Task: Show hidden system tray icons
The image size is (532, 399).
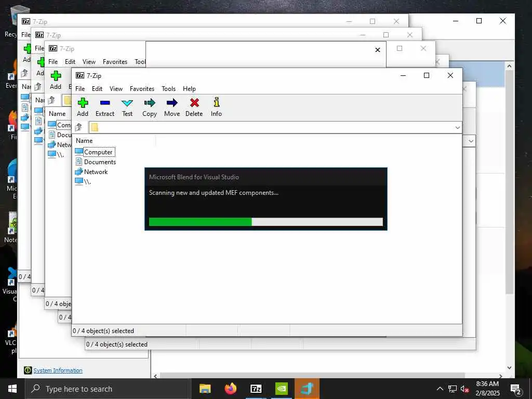Action: coord(440,389)
